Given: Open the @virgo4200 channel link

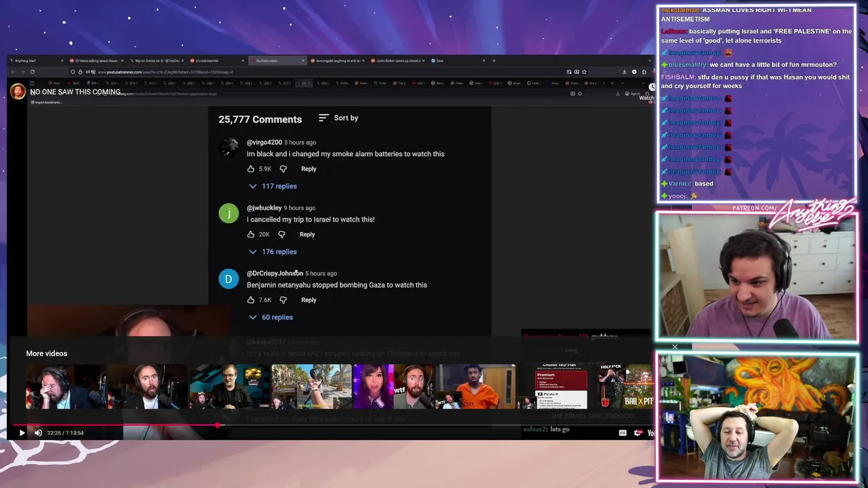Looking at the screenshot, I should click(x=264, y=142).
